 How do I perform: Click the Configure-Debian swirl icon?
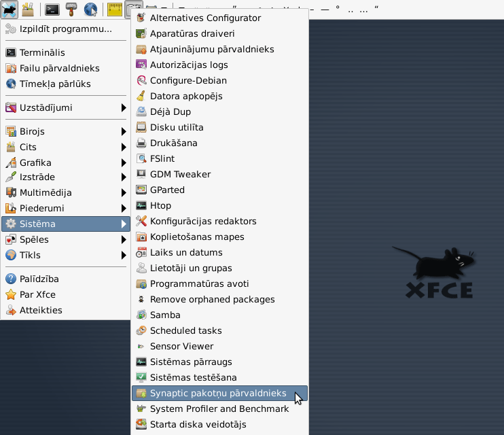[141, 80]
